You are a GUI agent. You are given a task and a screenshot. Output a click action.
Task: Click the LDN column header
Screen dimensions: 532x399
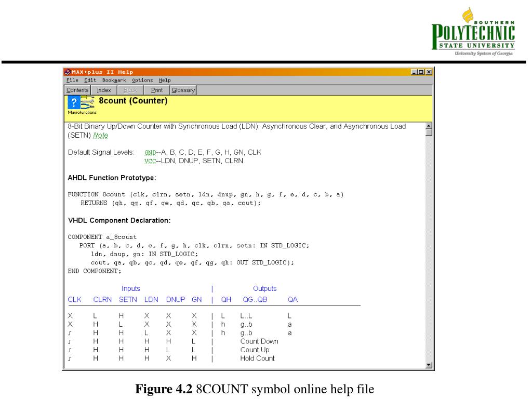click(151, 300)
